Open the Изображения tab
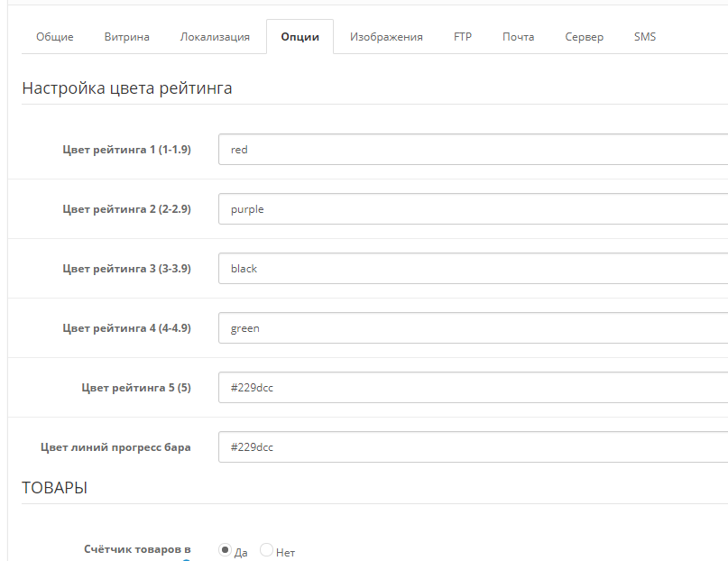728x561 pixels. coord(386,37)
